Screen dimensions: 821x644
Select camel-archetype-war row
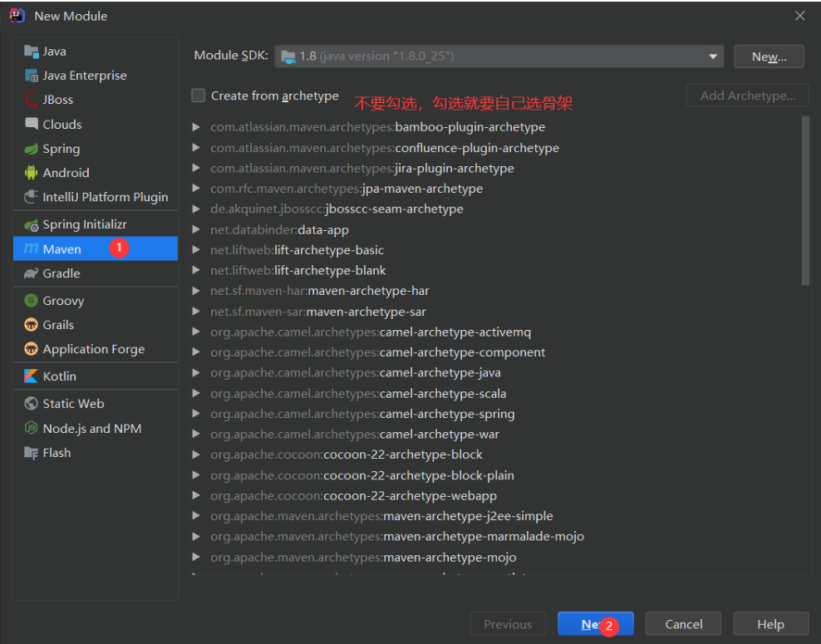click(x=494, y=434)
